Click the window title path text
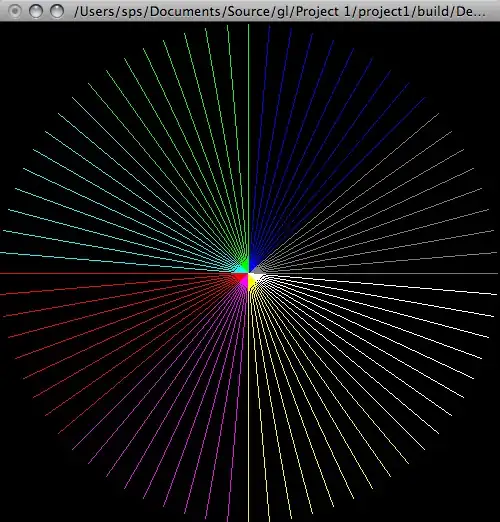Screen dimensions: 500x522 (x=280, y=11)
